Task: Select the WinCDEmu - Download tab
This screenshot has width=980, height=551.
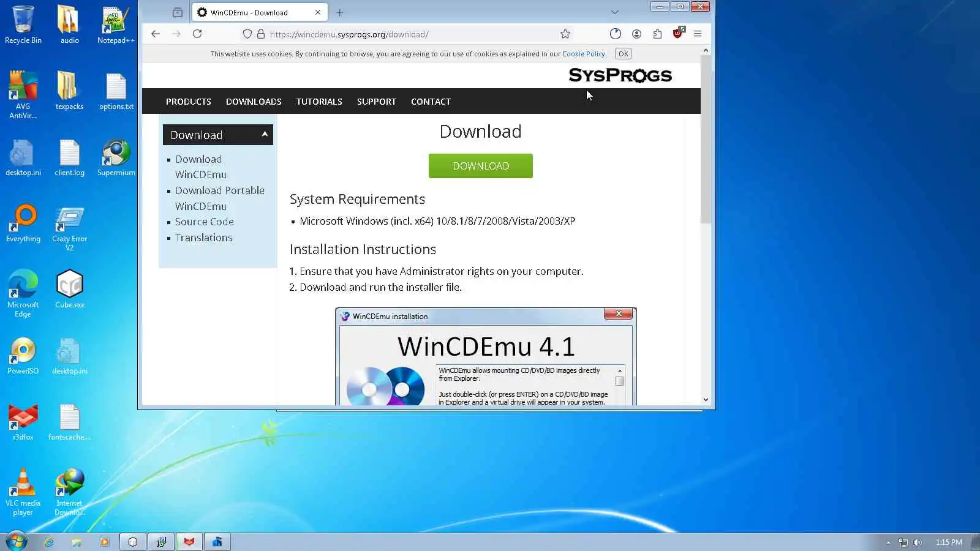Action: [x=260, y=12]
